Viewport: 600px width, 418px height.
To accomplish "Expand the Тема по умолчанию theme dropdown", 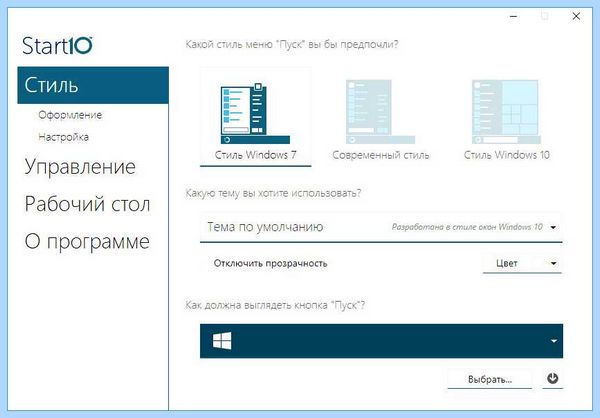I will [381, 227].
